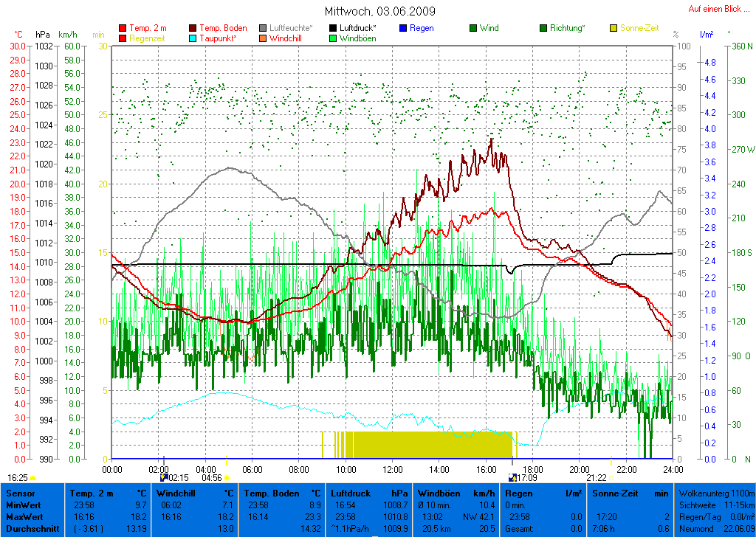756x537 pixels.
Task: Select the black Luftdruck legend square
Action: pyautogui.click(x=333, y=28)
